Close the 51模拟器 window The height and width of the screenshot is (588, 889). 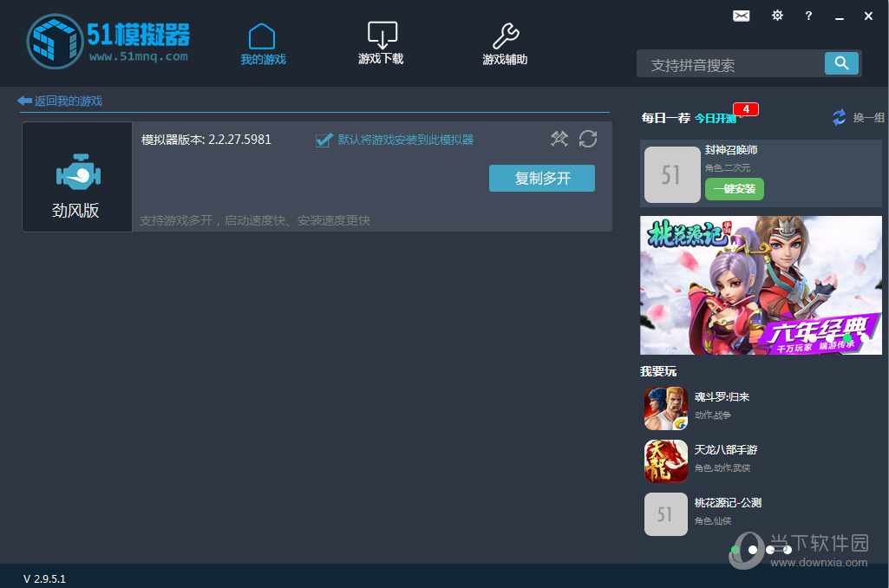868,16
